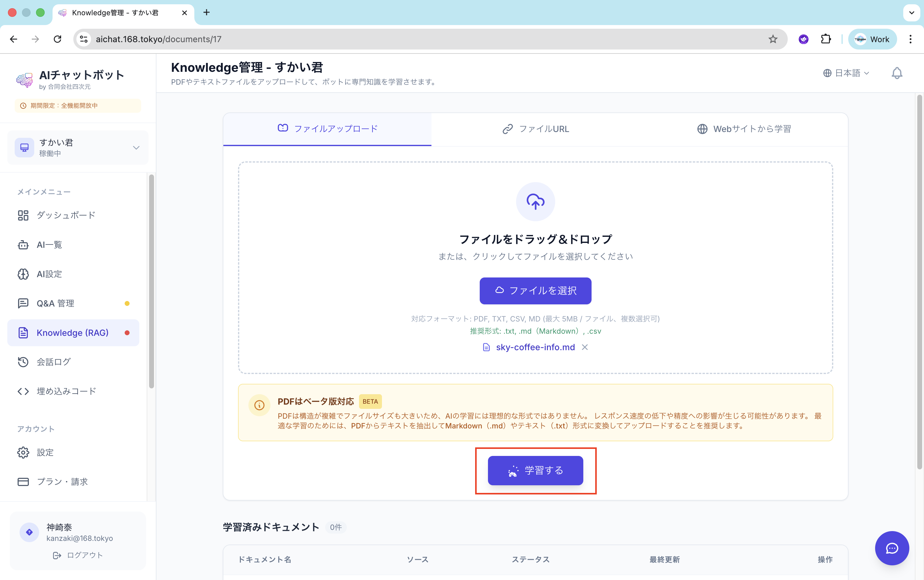Open 埋め込みコード code item
The width and height of the screenshot is (924, 580).
pyautogui.click(x=66, y=391)
